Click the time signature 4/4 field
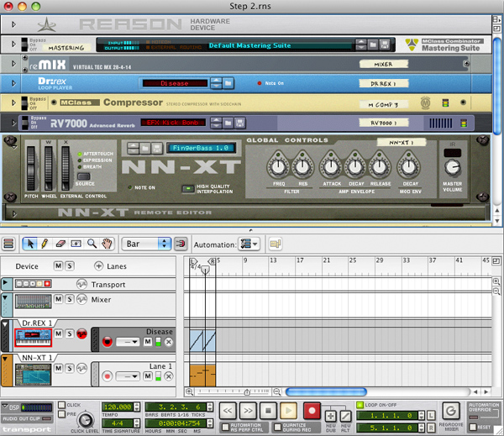Image resolution: width=504 pixels, height=436 pixels. pos(118,423)
